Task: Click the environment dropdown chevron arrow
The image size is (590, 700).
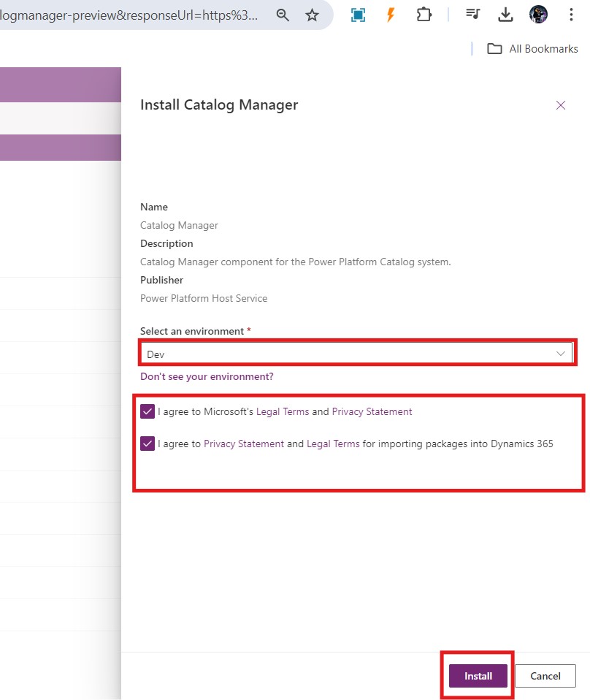Action: coord(561,354)
